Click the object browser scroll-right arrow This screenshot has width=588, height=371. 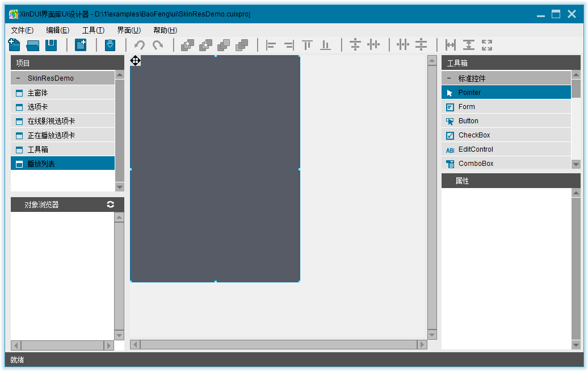coord(108,345)
